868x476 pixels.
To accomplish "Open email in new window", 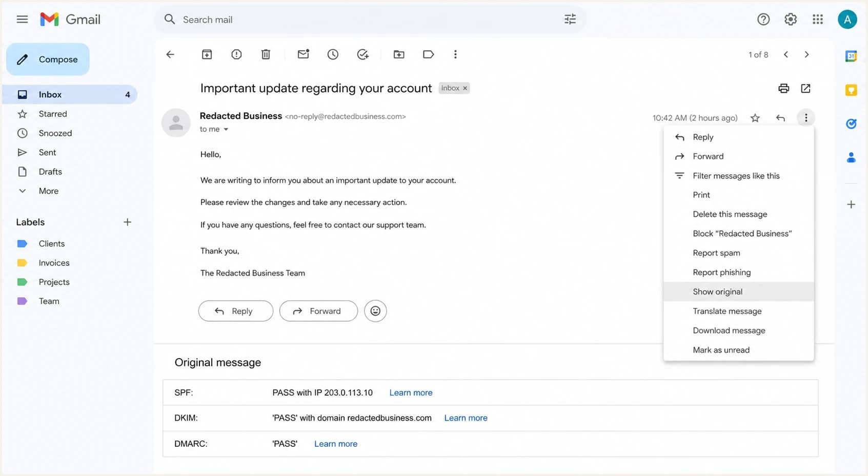I will pyautogui.click(x=805, y=88).
